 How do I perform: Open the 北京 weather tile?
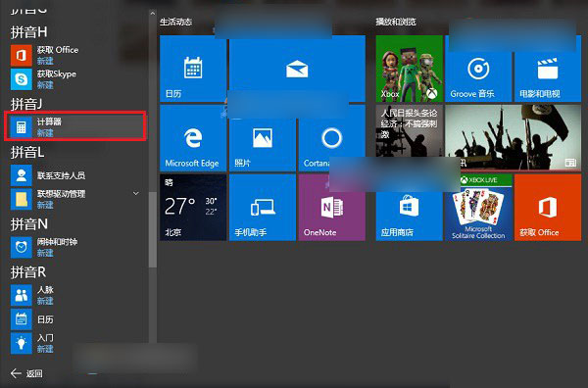193,208
